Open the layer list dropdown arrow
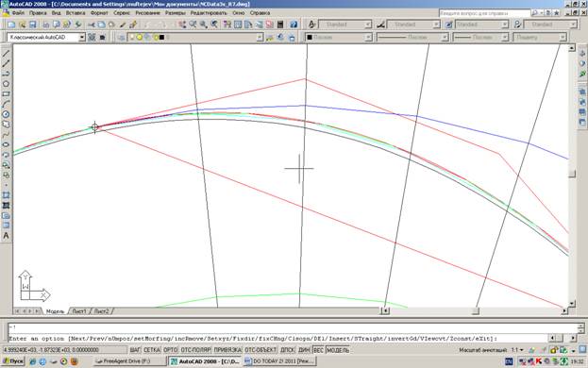Screen dimensions: 588x368 point(260,38)
